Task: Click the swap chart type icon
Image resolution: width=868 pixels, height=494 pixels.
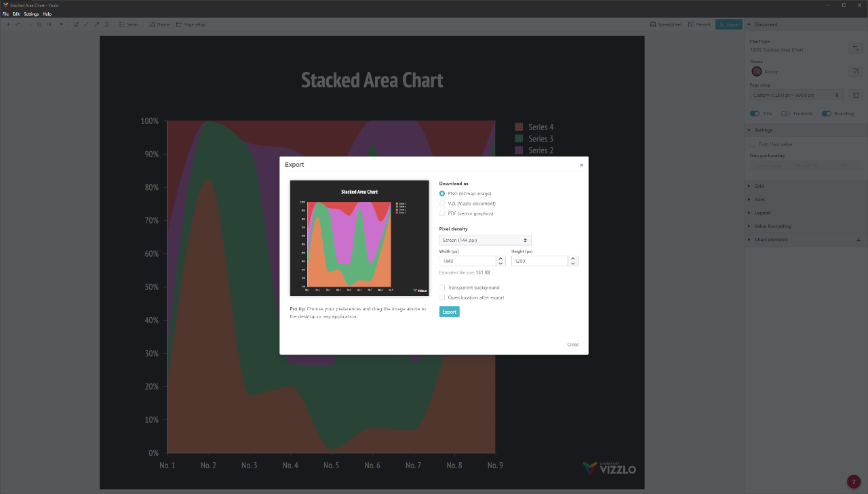Action: coord(855,48)
